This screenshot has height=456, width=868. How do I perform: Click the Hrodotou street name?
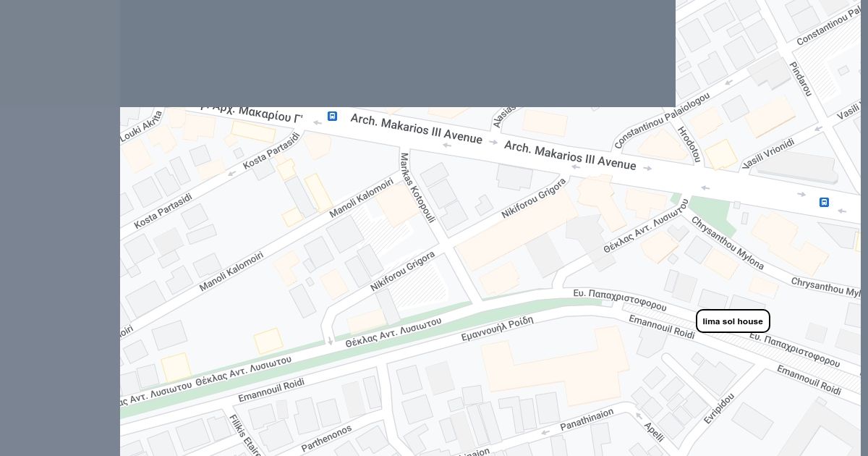click(x=689, y=144)
